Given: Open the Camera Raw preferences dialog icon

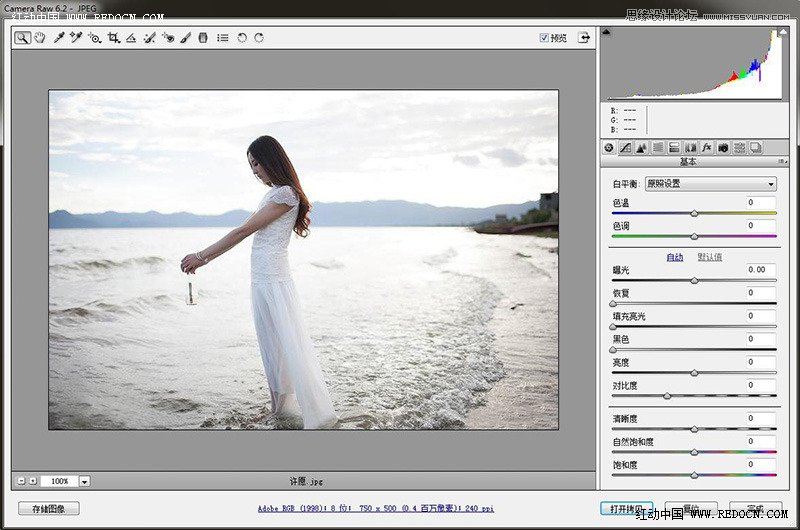Looking at the screenshot, I should pyautogui.click(x=222, y=38).
